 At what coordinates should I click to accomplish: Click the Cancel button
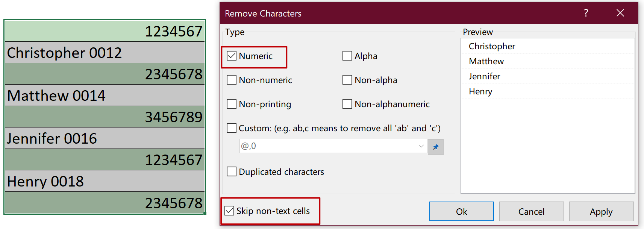531,211
